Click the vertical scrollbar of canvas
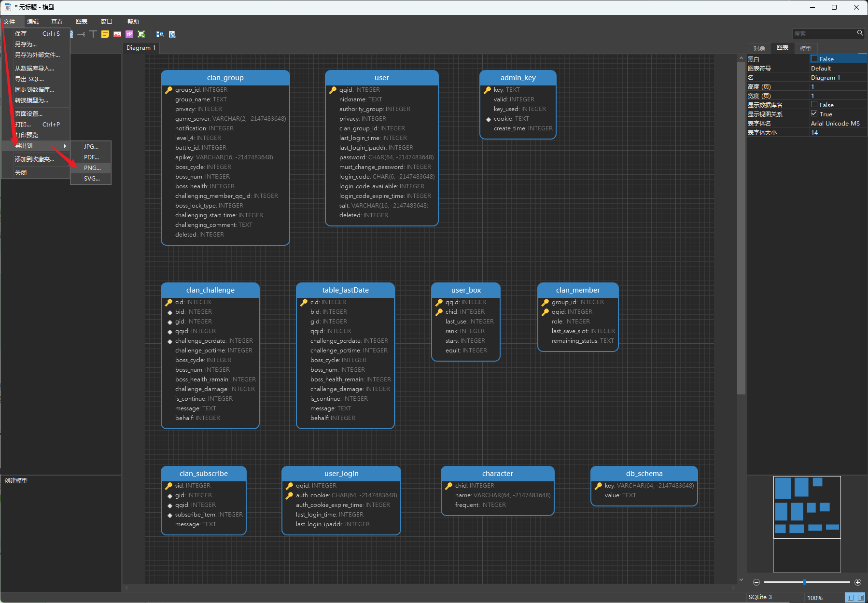868x603 pixels. 741,227
